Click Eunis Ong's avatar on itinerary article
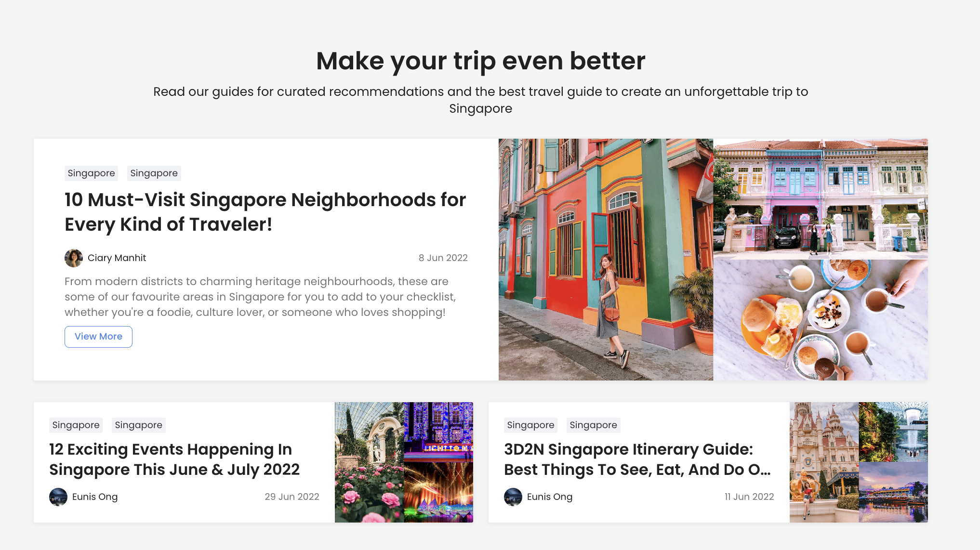This screenshot has height=550, width=980. 513,497
